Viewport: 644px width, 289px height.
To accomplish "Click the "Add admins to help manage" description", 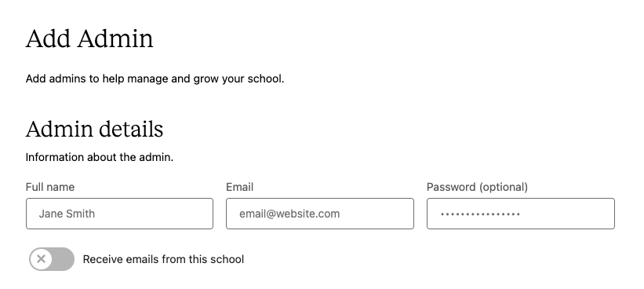I will pos(155,79).
